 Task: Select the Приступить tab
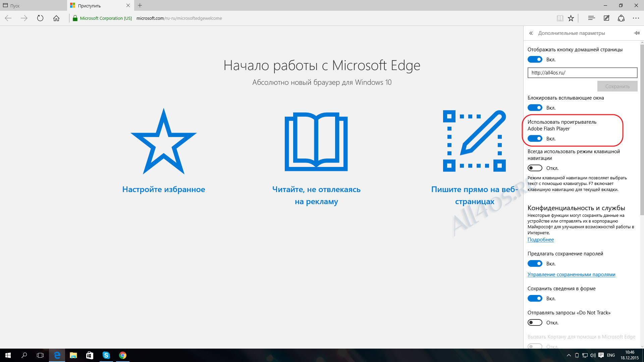[101, 5]
